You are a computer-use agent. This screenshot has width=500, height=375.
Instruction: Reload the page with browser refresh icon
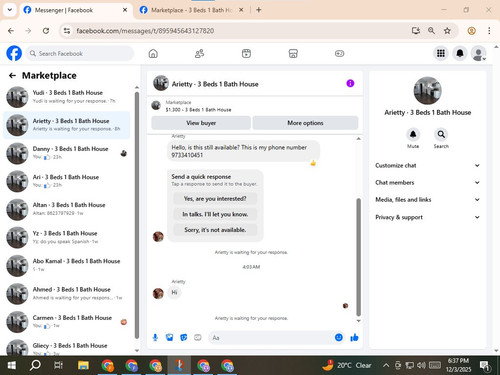(x=46, y=31)
